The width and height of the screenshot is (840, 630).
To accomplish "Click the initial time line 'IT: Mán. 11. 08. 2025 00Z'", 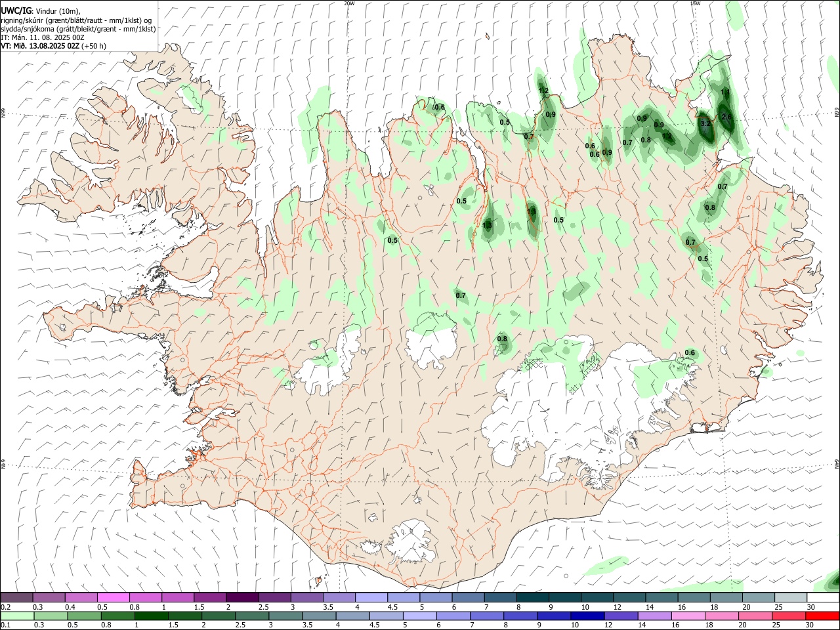I will 43,37.
